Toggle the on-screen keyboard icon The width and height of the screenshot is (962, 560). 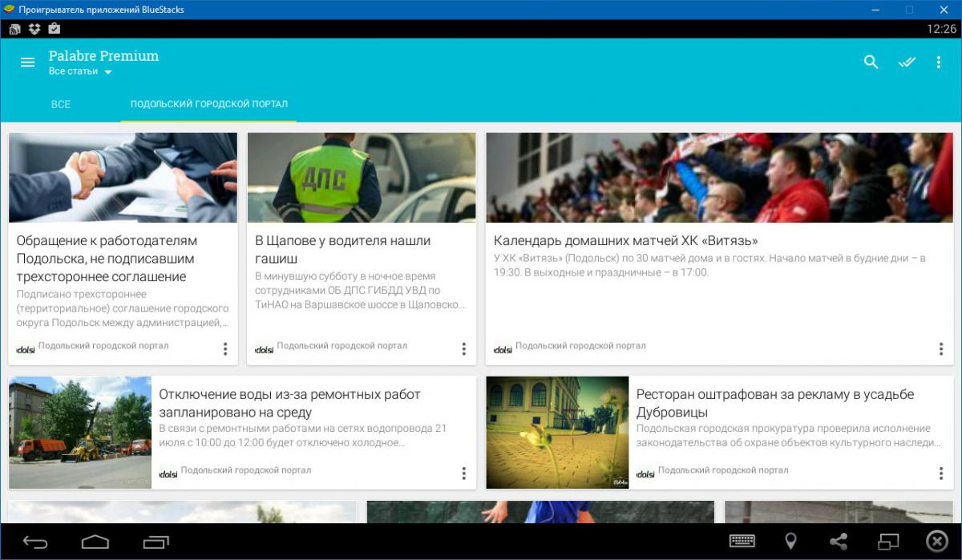click(x=742, y=542)
